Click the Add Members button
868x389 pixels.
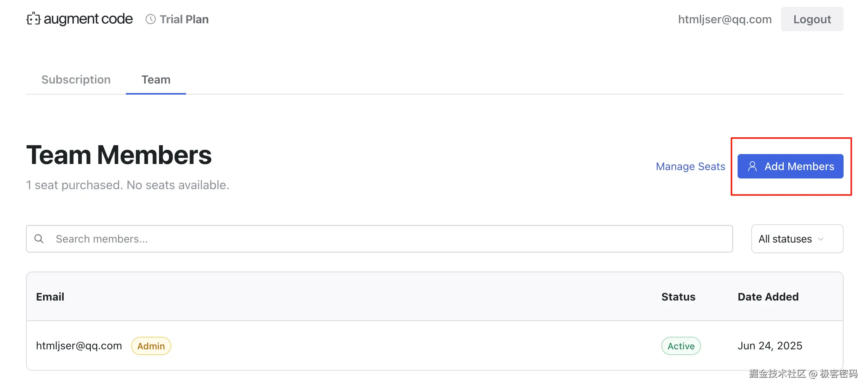click(x=790, y=166)
